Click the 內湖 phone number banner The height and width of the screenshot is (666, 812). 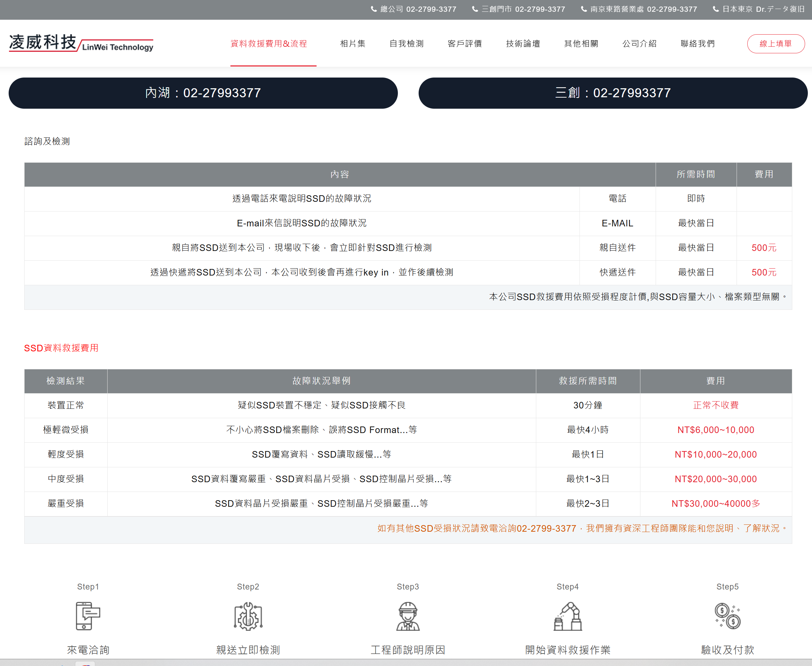203,92
